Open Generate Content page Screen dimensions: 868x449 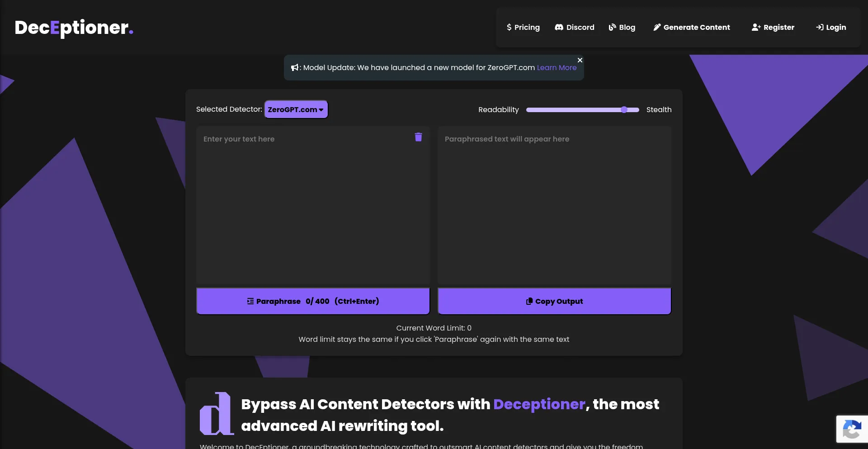tap(692, 27)
